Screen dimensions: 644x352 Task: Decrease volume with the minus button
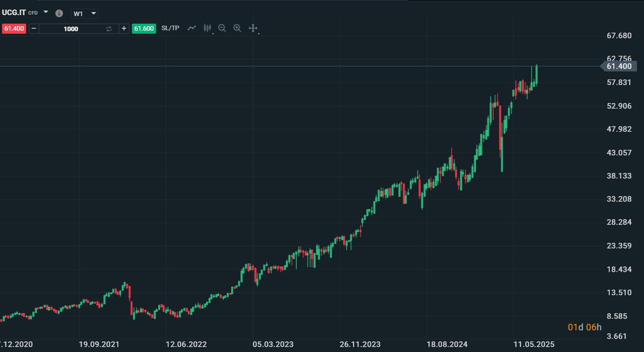(x=34, y=29)
